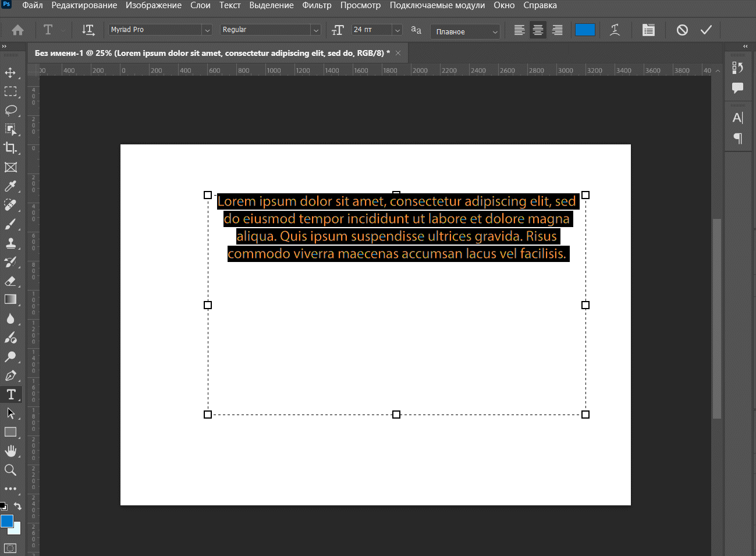Select the Lasso tool
The height and width of the screenshot is (556, 756).
[10, 111]
